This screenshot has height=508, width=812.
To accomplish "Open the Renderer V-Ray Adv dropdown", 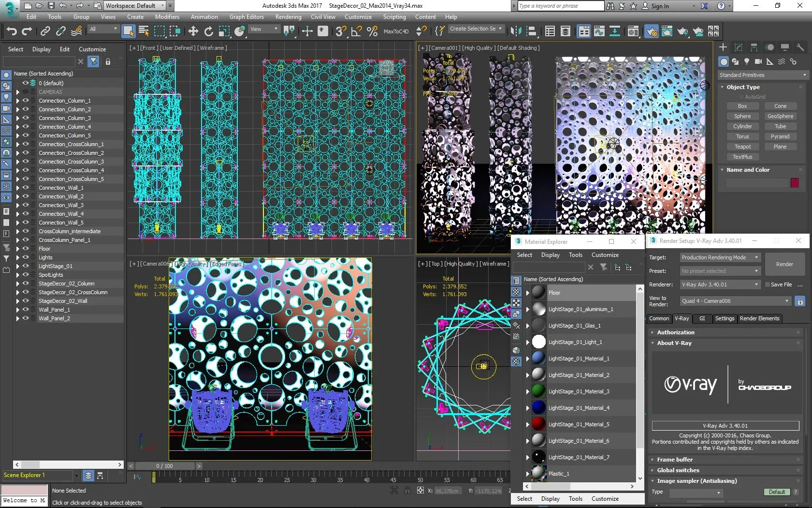I will tap(720, 284).
